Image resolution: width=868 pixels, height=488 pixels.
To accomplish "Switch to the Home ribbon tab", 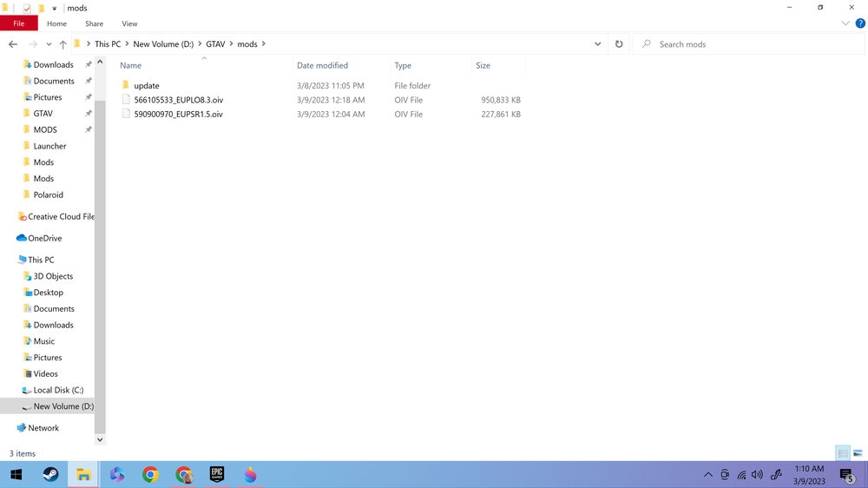I will click(x=56, y=23).
